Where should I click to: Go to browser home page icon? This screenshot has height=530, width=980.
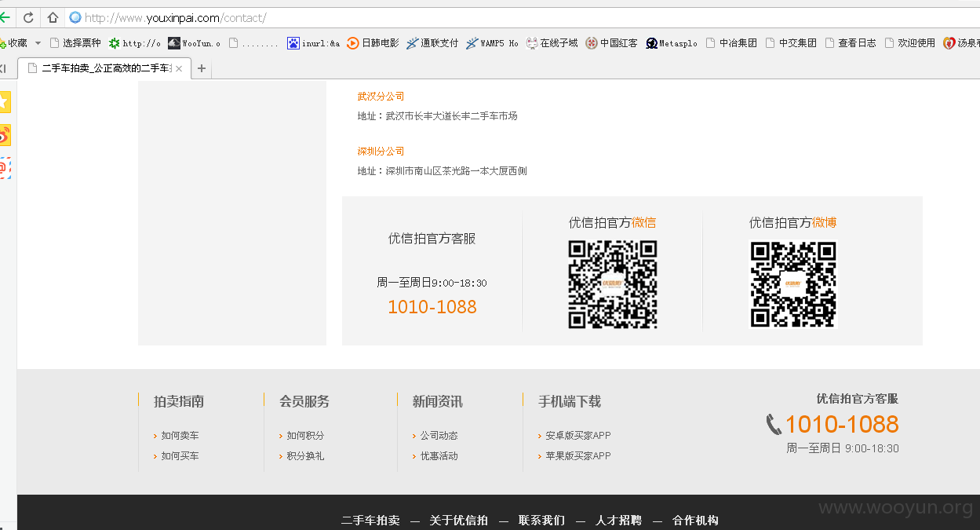point(53,17)
